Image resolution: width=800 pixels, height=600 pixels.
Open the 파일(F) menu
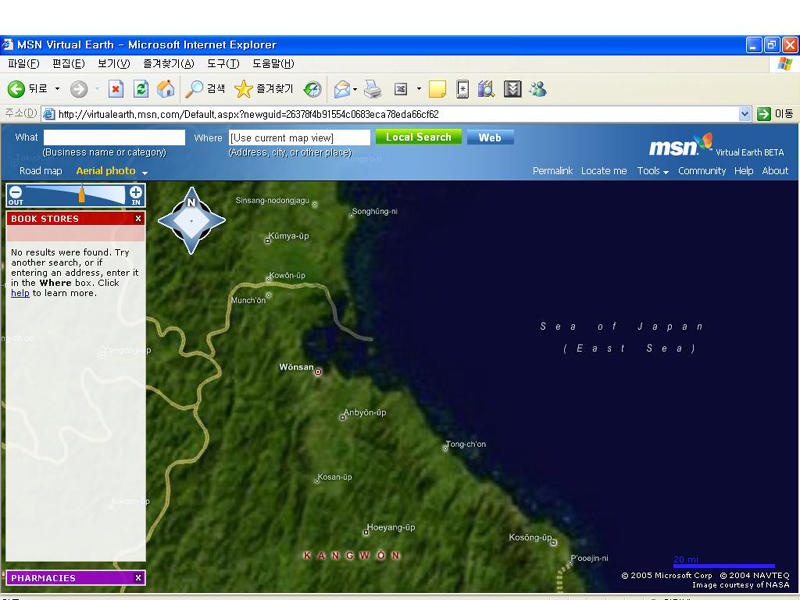tap(25, 63)
